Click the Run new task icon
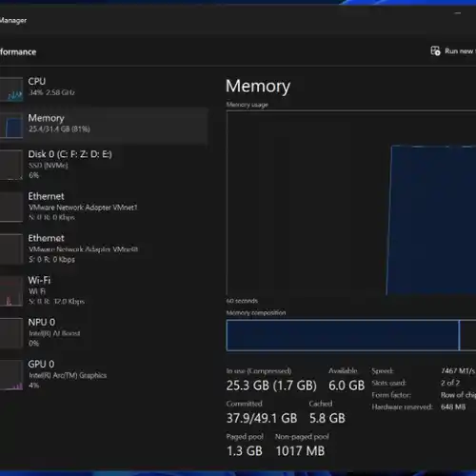 pyautogui.click(x=435, y=50)
